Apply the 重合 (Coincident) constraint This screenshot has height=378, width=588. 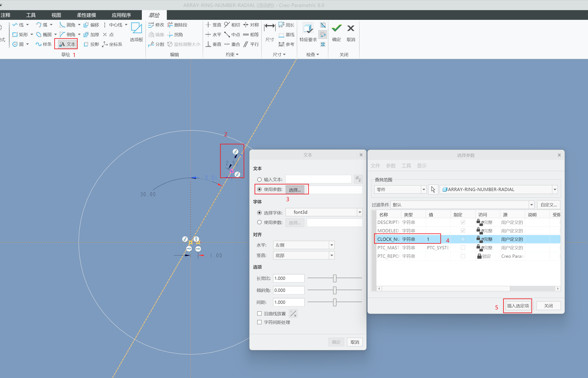[232, 44]
